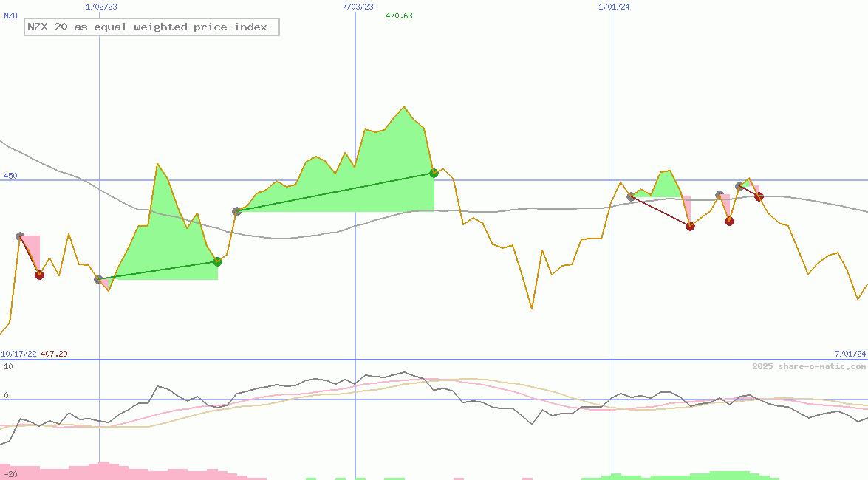Click the leftmost red exit marker dot
The image size is (868, 480).
click(39, 275)
